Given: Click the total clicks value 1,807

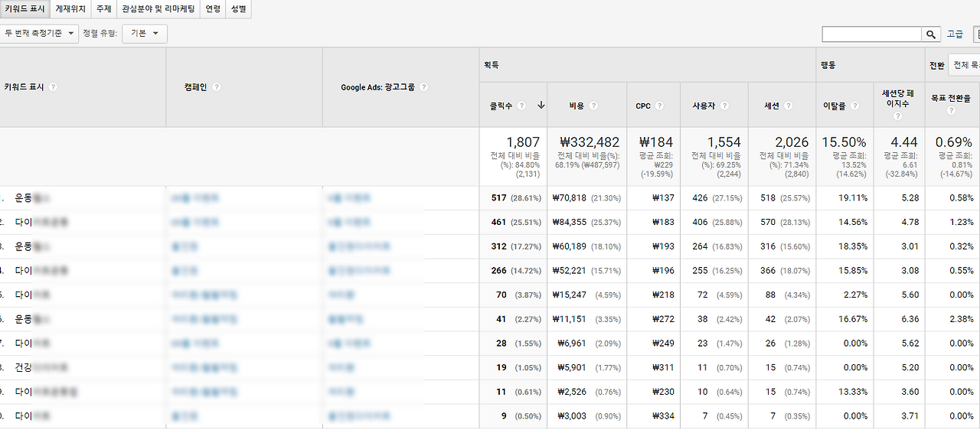Looking at the screenshot, I should point(523,142).
